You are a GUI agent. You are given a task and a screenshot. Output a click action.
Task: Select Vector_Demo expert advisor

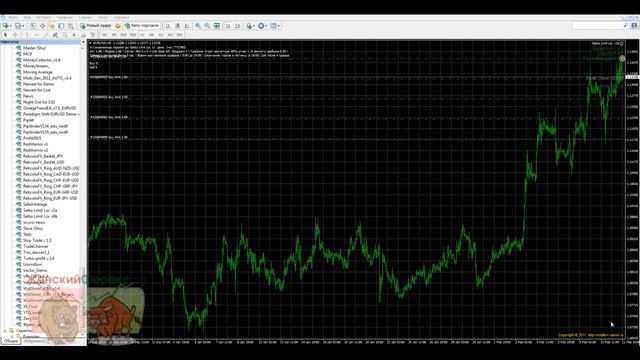(35, 270)
